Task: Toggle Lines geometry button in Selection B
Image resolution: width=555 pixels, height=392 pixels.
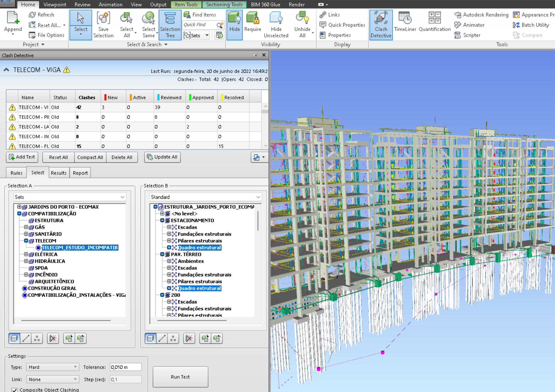Action: [x=162, y=338]
